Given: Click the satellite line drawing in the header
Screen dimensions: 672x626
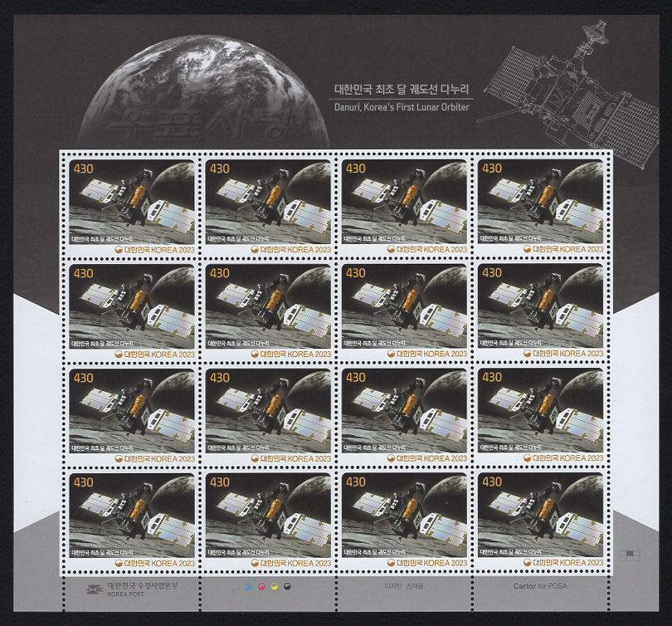Looking at the screenshot, I should (x=567, y=94).
